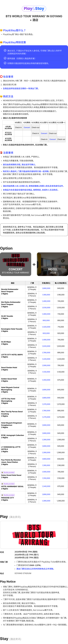
Task: Click the red circle icon beside "包含事项"
Action: (x=1, y=77)
